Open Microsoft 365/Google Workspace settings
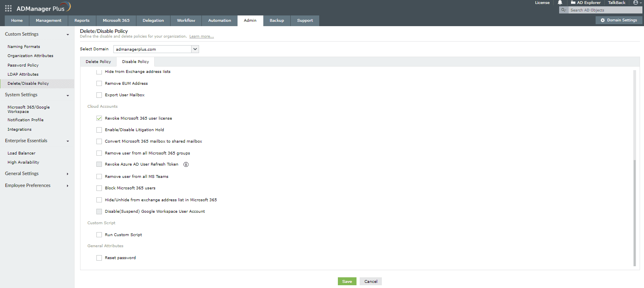The image size is (644, 288). point(29,109)
